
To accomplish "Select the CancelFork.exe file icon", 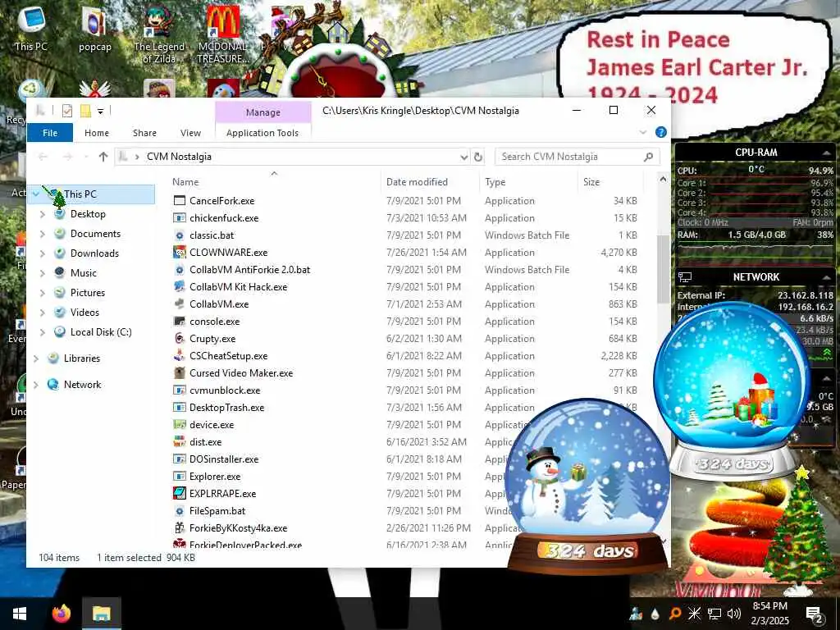I will pos(180,201).
